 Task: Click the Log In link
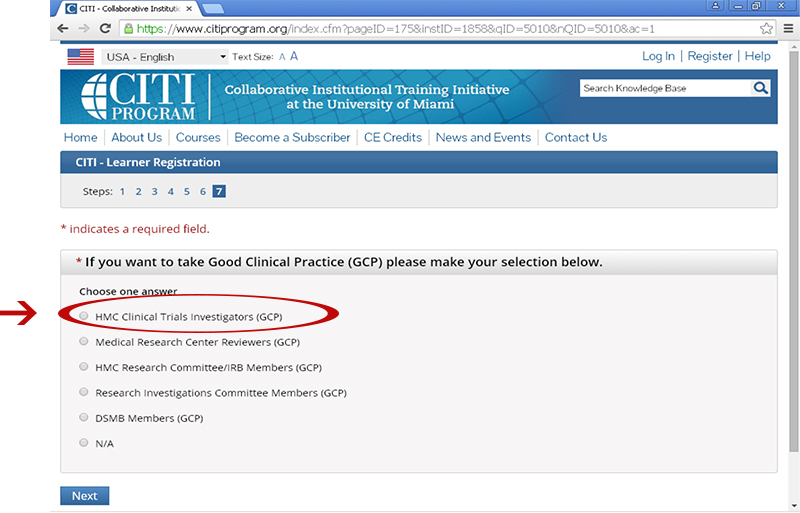658,56
